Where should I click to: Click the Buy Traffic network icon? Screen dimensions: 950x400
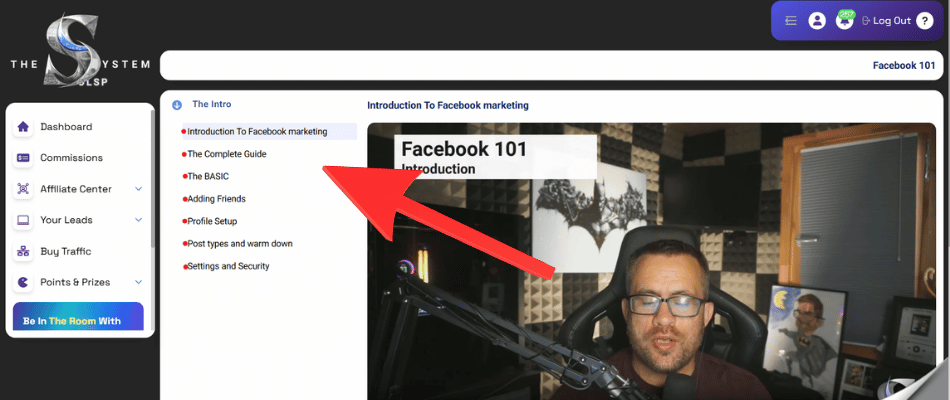tap(23, 251)
